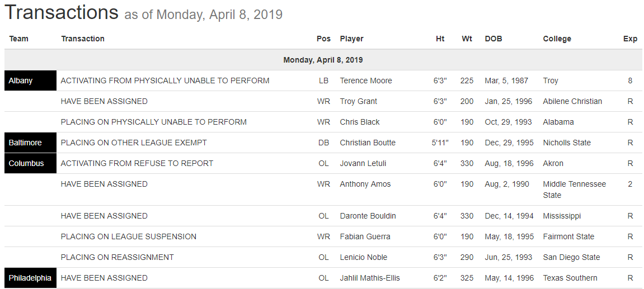Click Jahlil Mathis-Ellis player name
The height and width of the screenshot is (289, 644).
point(370,278)
